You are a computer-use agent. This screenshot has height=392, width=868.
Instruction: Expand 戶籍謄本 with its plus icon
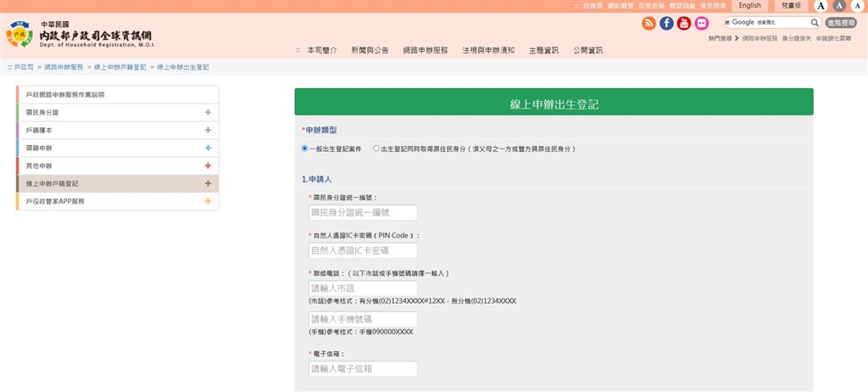pos(208,131)
